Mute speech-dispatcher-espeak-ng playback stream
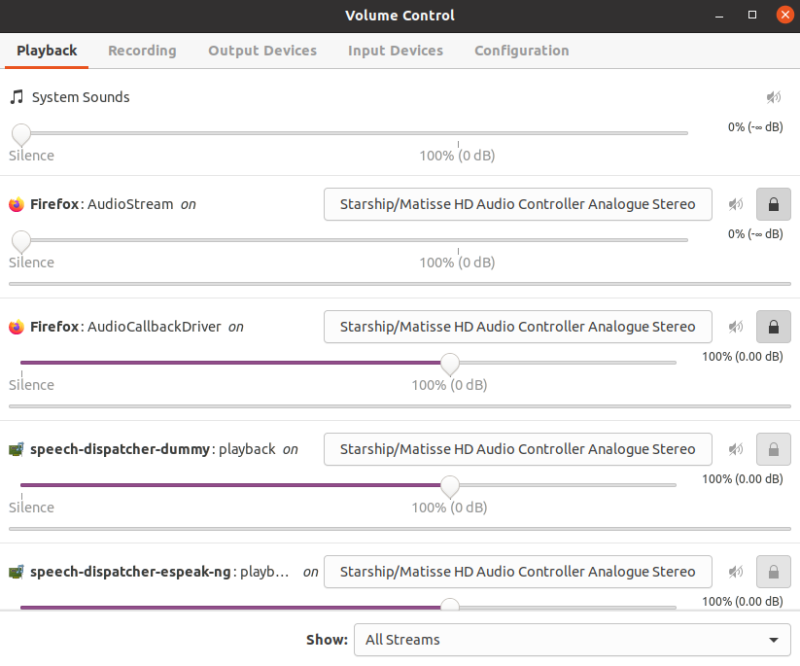This screenshot has width=800, height=666. pyautogui.click(x=735, y=572)
